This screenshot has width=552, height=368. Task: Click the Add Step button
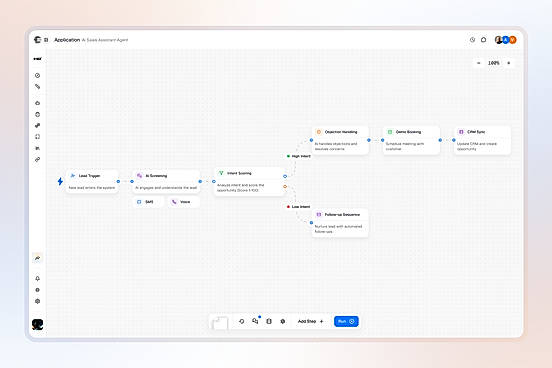[x=310, y=321]
